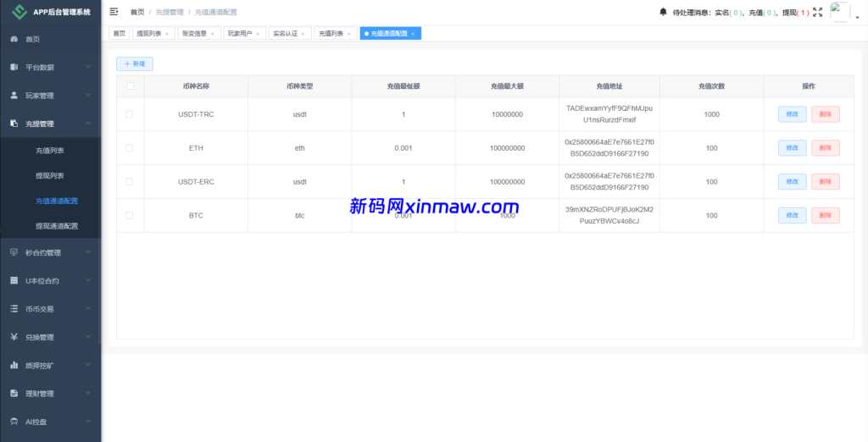This screenshot has width=868, height=442.
Task: Open the notification bell icon
Action: click(x=663, y=12)
